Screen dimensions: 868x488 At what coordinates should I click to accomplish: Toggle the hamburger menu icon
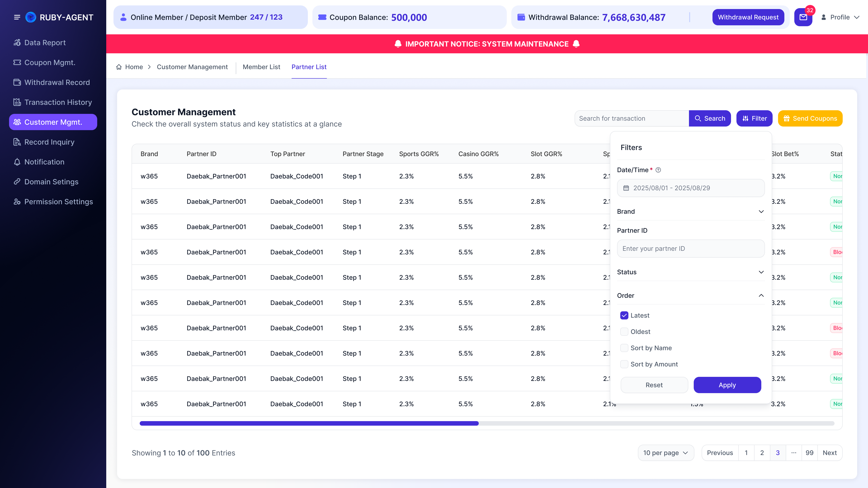(17, 17)
